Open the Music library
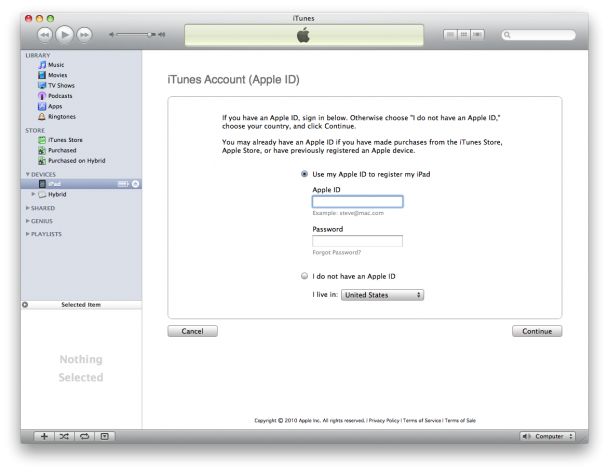The width and height of the screenshot is (609, 472). pos(56,65)
